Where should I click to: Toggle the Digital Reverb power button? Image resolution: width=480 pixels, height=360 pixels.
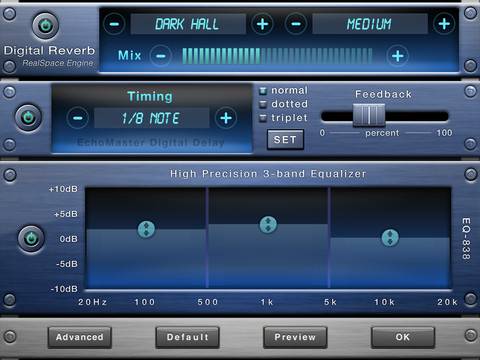[45, 26]
